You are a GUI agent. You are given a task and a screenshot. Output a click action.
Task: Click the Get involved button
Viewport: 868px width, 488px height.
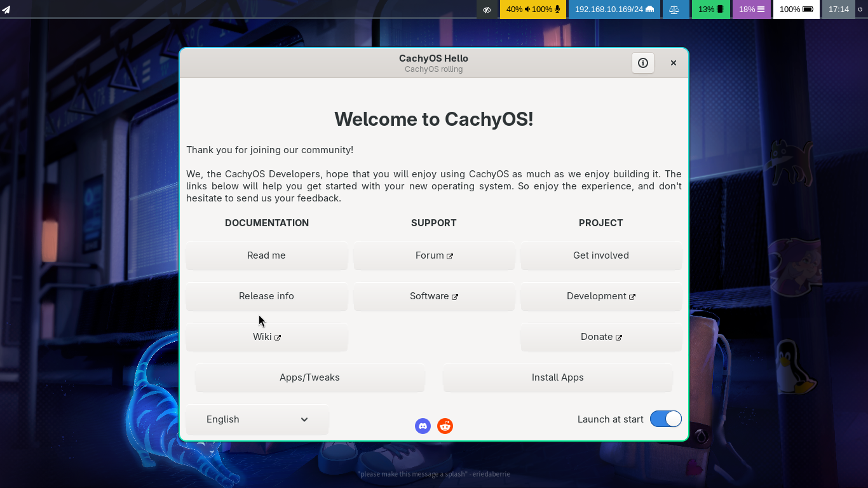click(x=601, y=255)
